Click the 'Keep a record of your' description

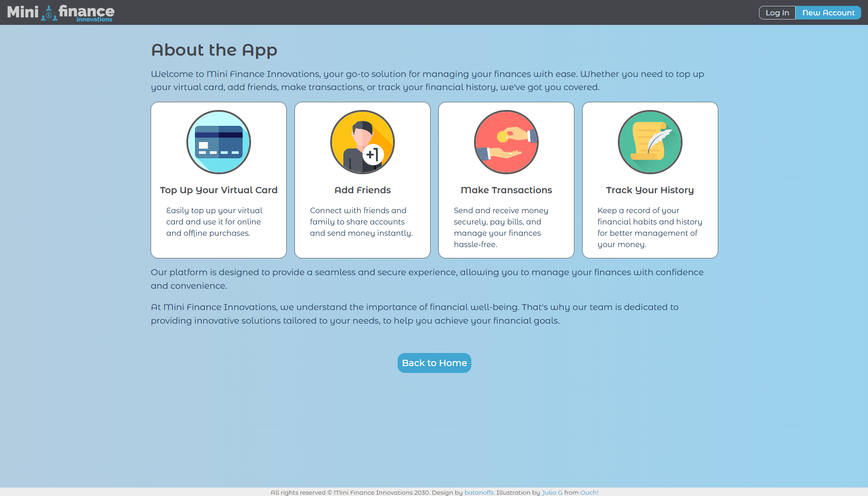point(650,227)
